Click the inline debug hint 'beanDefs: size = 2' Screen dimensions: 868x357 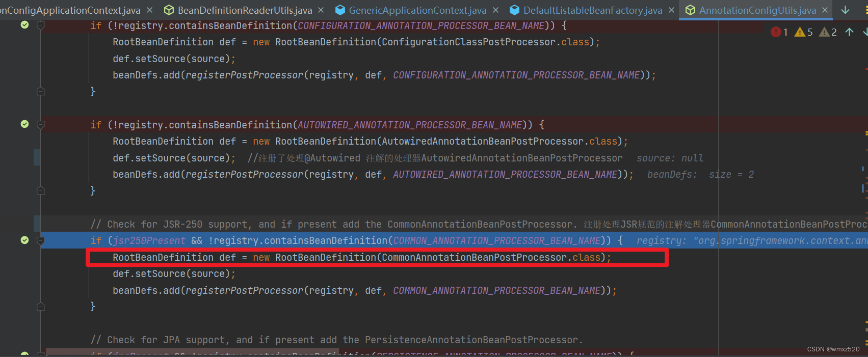[x=700, y=174]
